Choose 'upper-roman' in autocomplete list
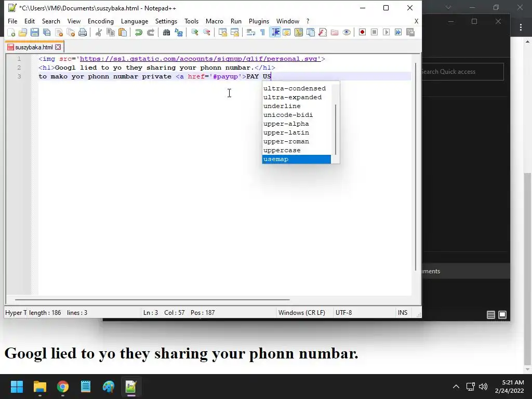Viewport: 532px width, 399px height. (x=297, y=141)
